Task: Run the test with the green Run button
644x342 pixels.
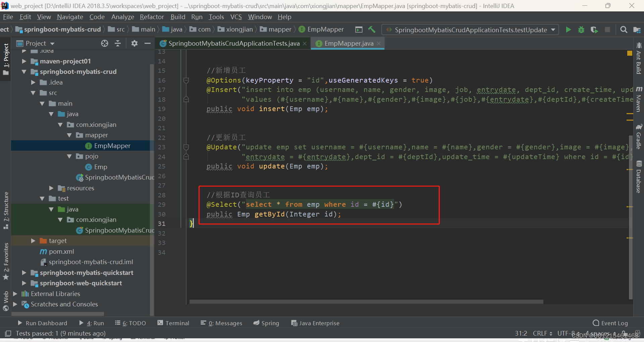Action: 568,30
